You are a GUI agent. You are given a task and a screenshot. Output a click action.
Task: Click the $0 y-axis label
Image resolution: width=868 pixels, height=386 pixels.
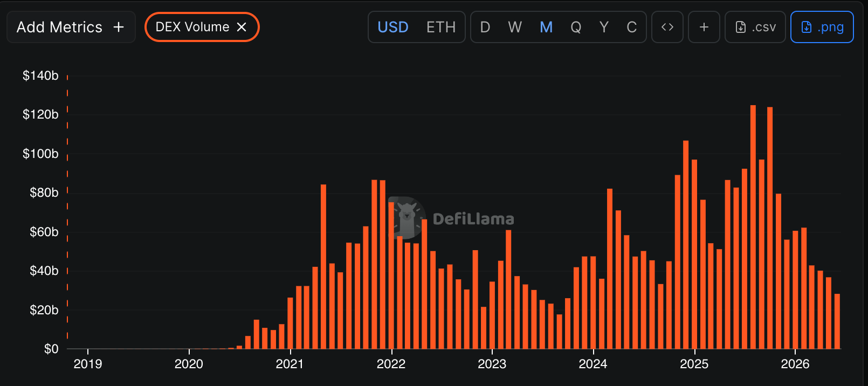click(x=51, y=349)
